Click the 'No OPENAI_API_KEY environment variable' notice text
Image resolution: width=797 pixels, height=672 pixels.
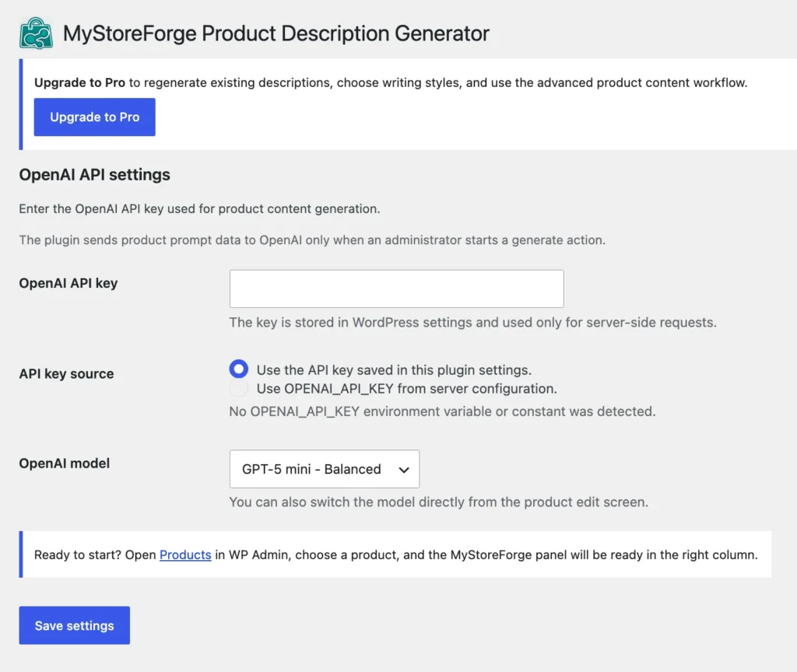click(442, 411)
